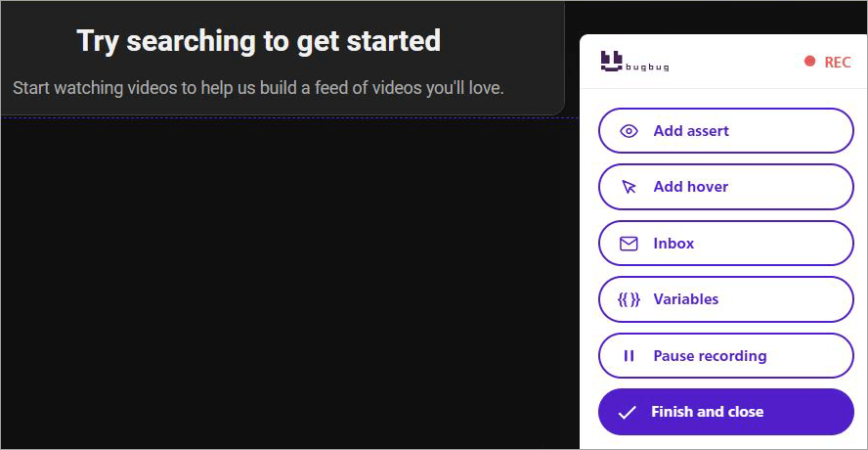Click the eye icon on Add assert
This screenshot has height=450, width=868.
tap(629, 131)
